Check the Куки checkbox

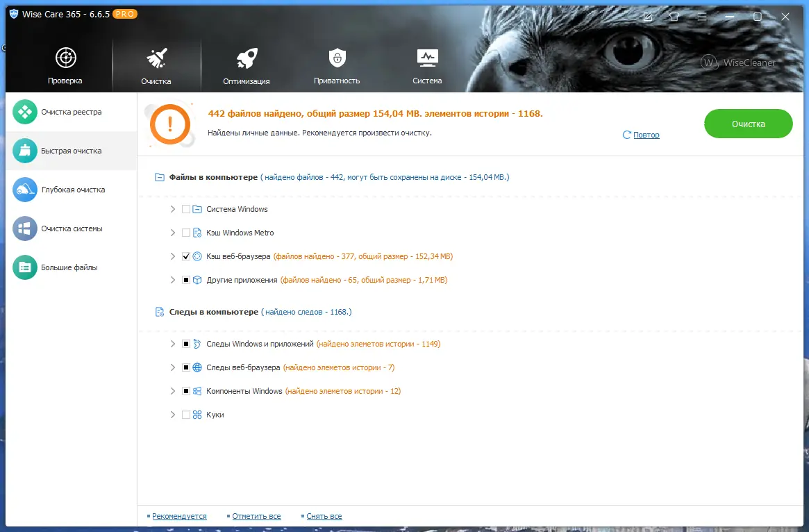pos(186,415)
